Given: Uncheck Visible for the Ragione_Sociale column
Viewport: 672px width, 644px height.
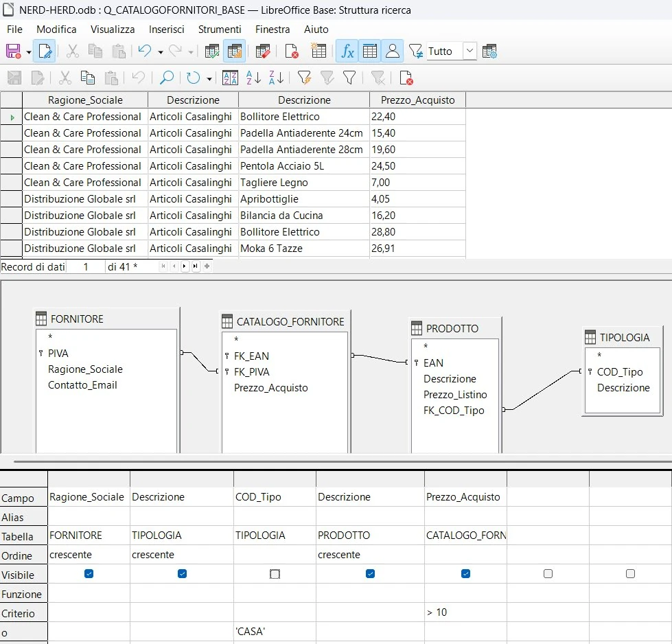Looking at the screenshot, I should coord(89,574).
